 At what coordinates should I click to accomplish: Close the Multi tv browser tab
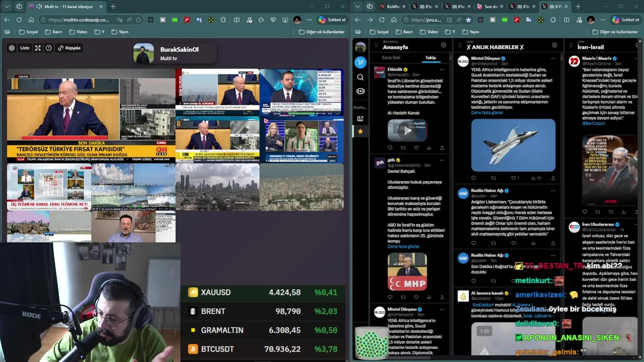point(101,7)
